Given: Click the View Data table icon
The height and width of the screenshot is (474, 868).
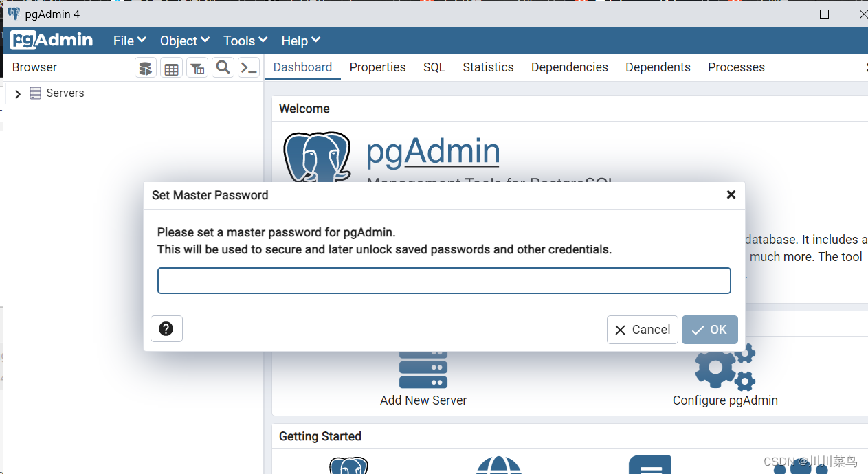Looking at the screenshot, I should click(x=171, y=68).
